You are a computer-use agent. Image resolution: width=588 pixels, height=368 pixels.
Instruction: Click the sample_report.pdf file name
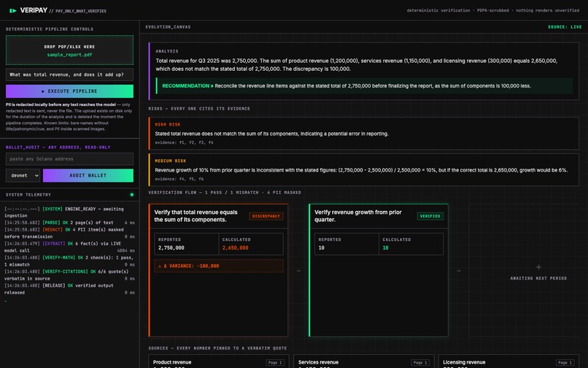(69, 55)
